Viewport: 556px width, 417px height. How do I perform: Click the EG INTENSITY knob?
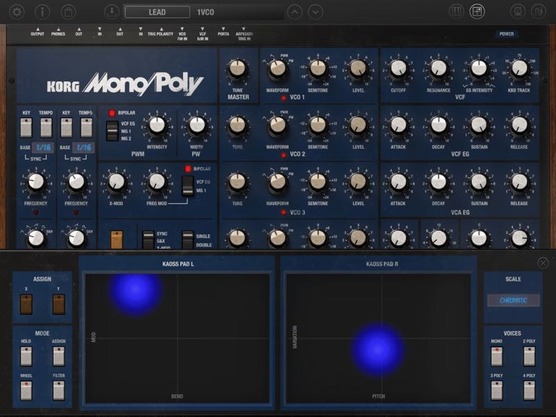tap(479, 68)
